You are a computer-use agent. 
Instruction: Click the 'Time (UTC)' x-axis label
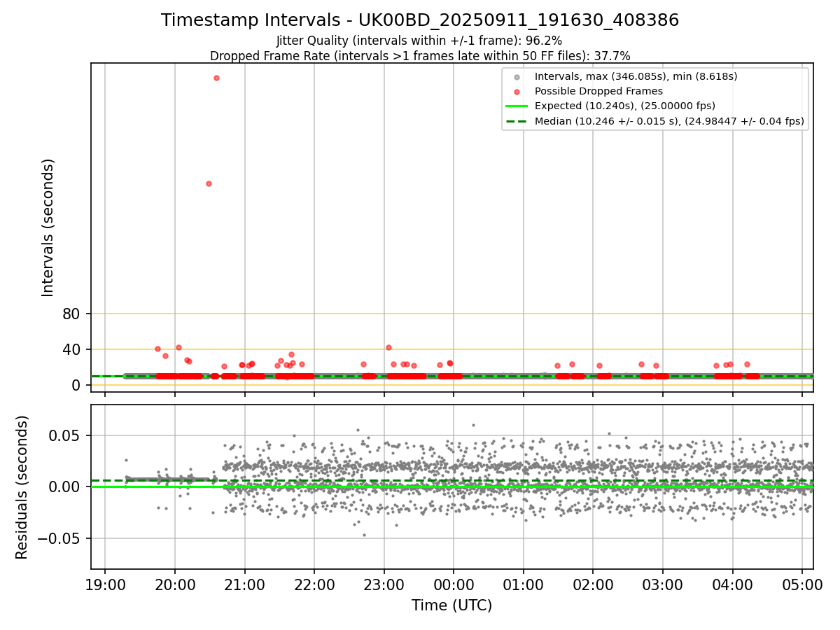click(451, 605)
